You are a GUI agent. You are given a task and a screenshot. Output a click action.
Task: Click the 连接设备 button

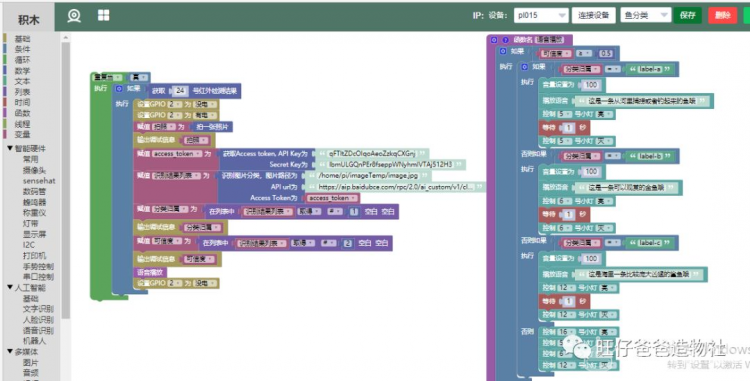593,15
